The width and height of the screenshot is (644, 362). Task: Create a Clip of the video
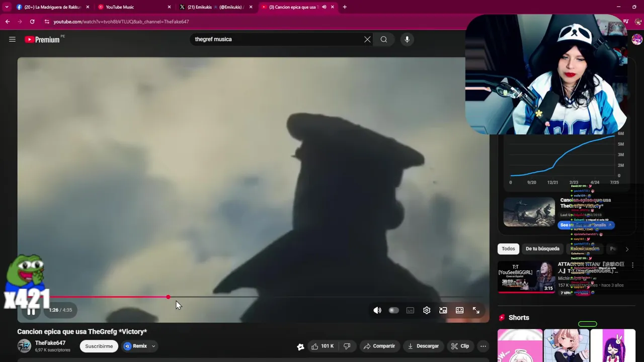coord(460,346)
